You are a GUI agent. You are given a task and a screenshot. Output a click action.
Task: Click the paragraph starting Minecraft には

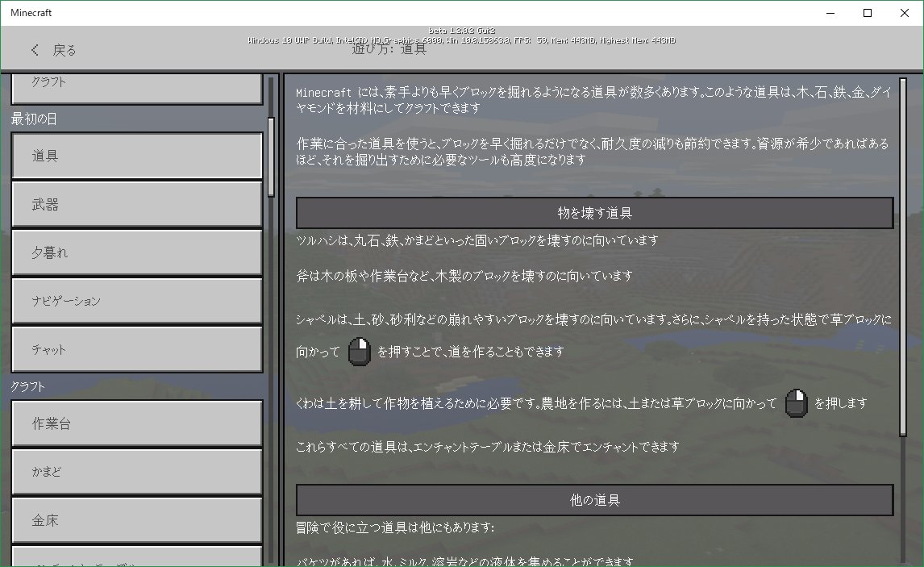(594, 100)
